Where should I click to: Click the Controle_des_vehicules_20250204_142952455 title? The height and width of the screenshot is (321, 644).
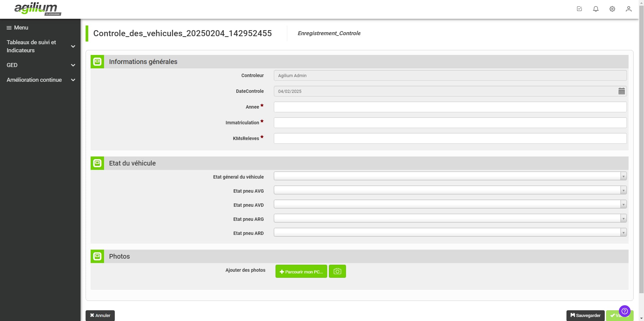(x=183, y=33)
